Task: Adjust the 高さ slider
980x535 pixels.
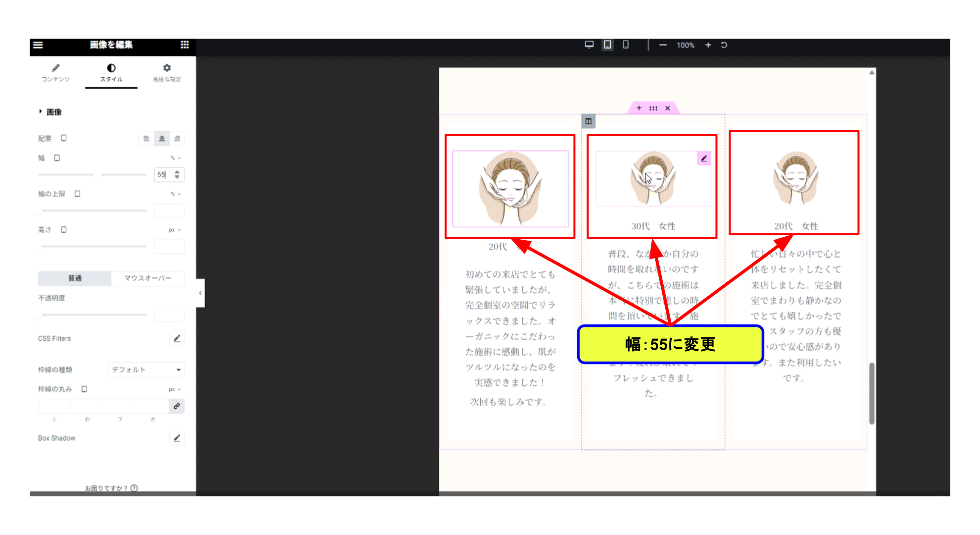Action: [93, 246]
